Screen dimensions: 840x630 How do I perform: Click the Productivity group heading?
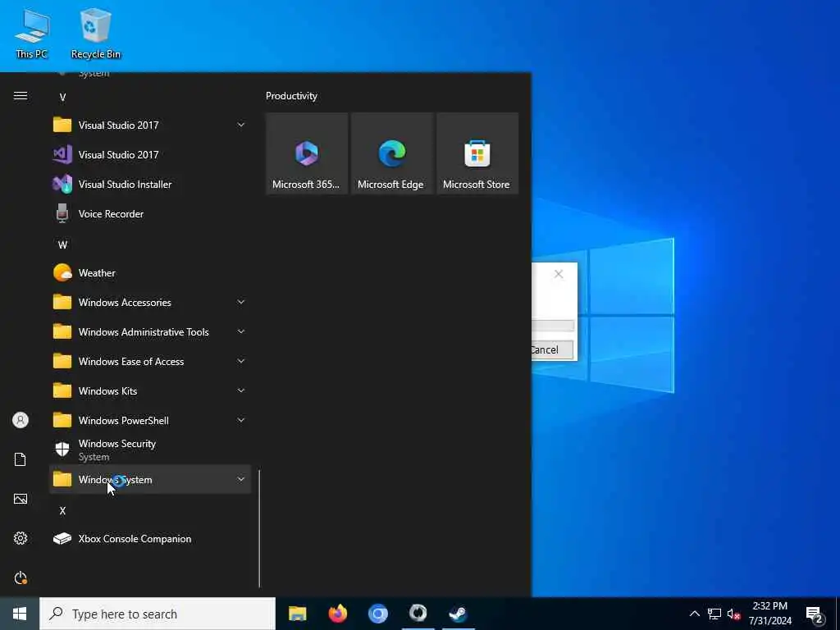point(291,96)
